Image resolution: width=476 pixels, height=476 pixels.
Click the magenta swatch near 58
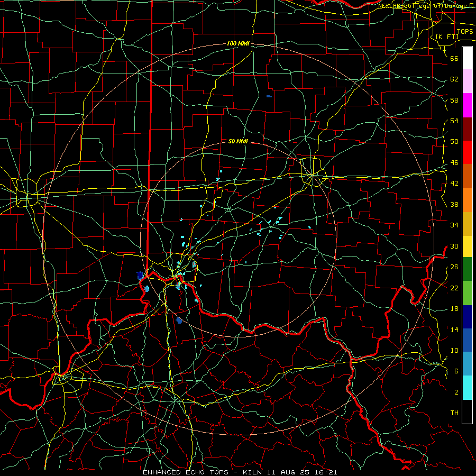coord(467,105)
